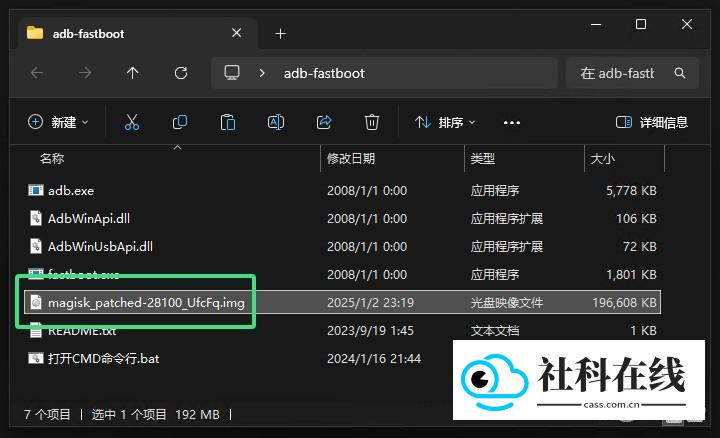Sort by 大小 column header

(x=602, y=159)
